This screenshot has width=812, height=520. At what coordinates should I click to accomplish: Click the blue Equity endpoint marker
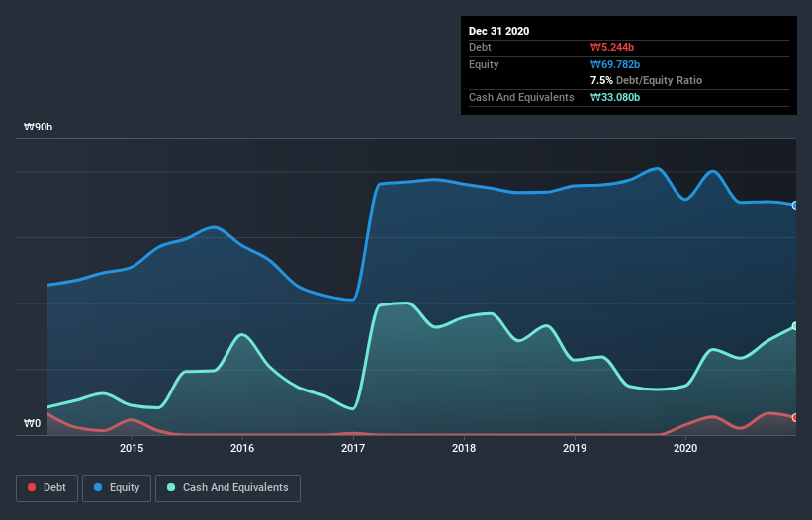[795, 206]
